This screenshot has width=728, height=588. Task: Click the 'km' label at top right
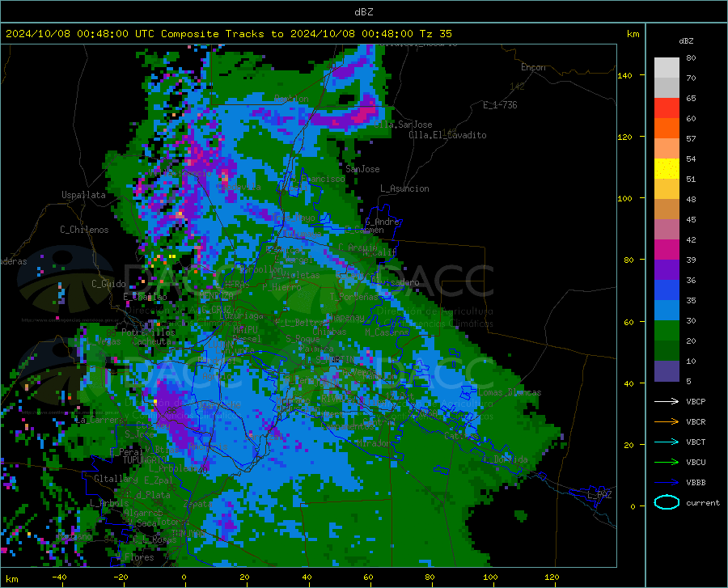[x=633, y=34]
